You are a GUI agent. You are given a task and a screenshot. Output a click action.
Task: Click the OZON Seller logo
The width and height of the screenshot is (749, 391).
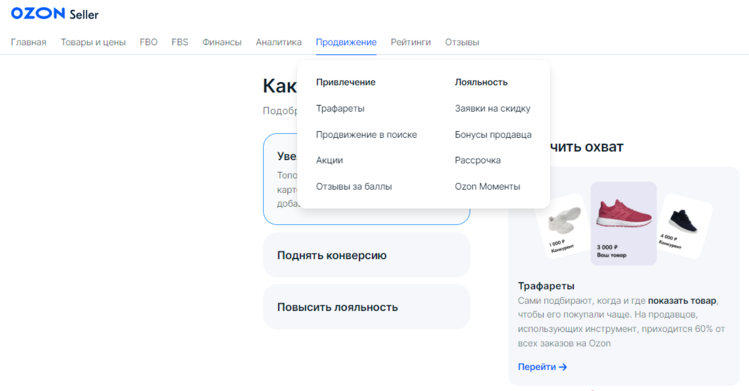pyautogui.click(x=54, y=13)
